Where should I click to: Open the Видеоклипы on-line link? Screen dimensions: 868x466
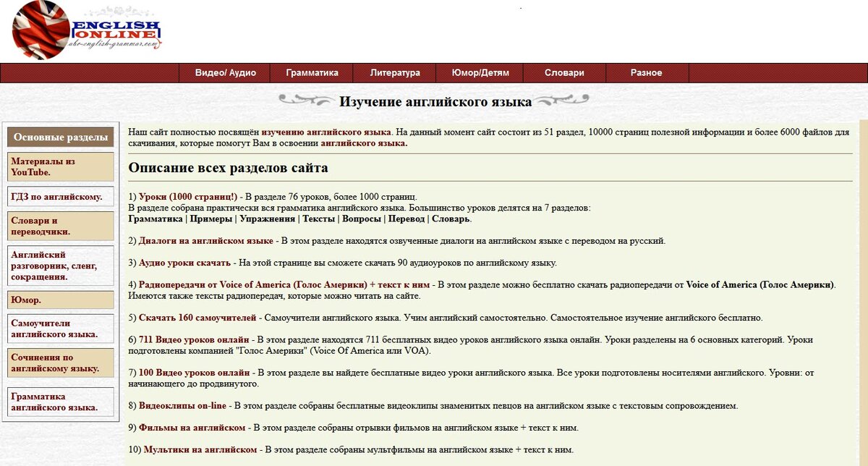[x=182, y=406]
